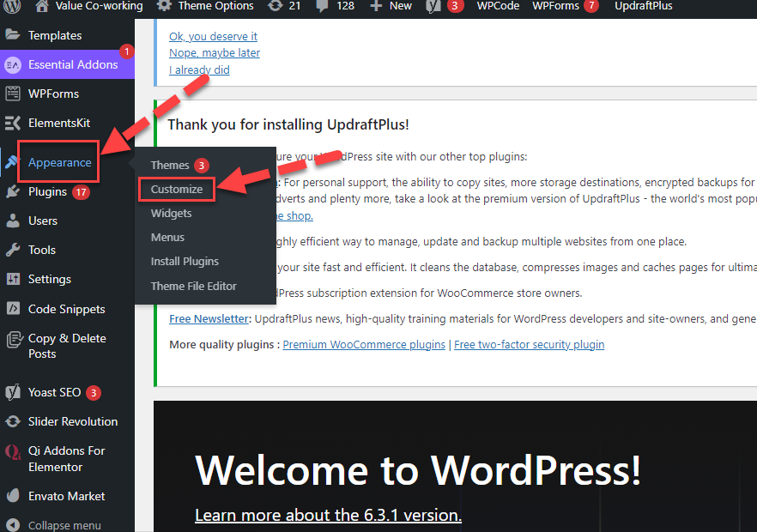This screenshot has width=757, height=532.
Task: Select Widgets in Appearance submenu
Action: (172, 213)
